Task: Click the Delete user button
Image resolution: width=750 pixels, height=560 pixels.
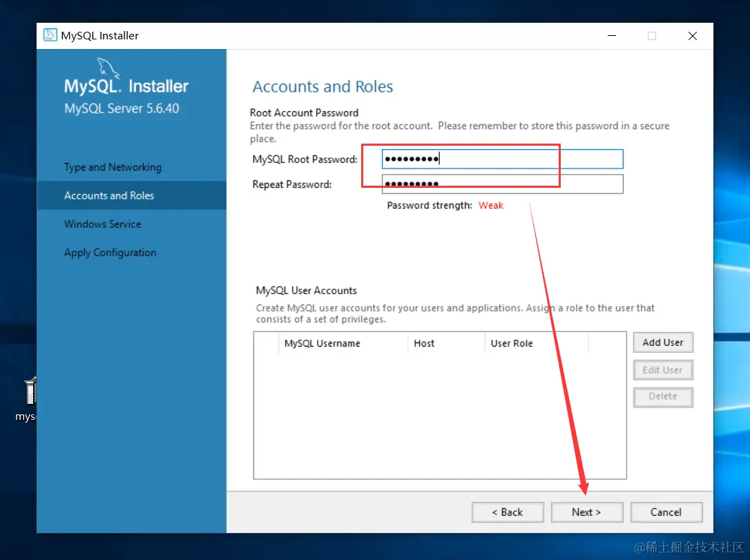Action: click(x=663, y=396)
